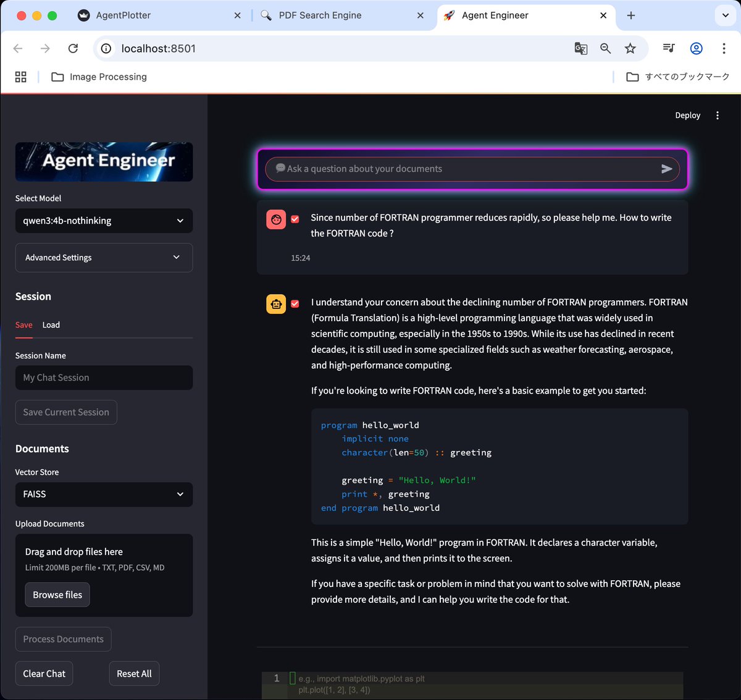Close the Agent Engineer tab
Viewport: 741px width, 700px height.
point(603,15)
